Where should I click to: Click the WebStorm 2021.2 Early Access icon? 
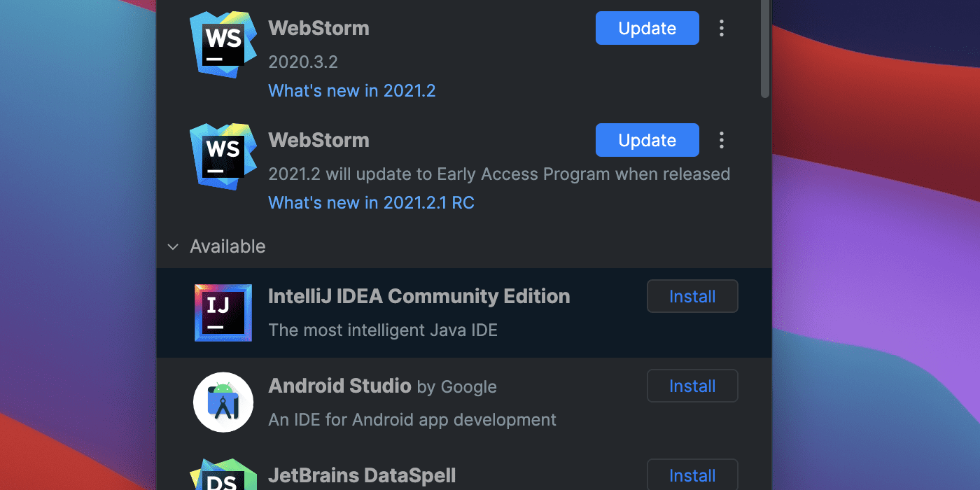pyautogui.click(x=223, y=157)
